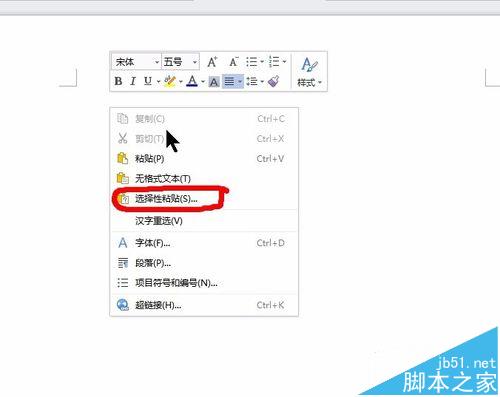Open the 宋体 font name dropdown
Screen dimensions: 500x397
[x=136, y=62]
